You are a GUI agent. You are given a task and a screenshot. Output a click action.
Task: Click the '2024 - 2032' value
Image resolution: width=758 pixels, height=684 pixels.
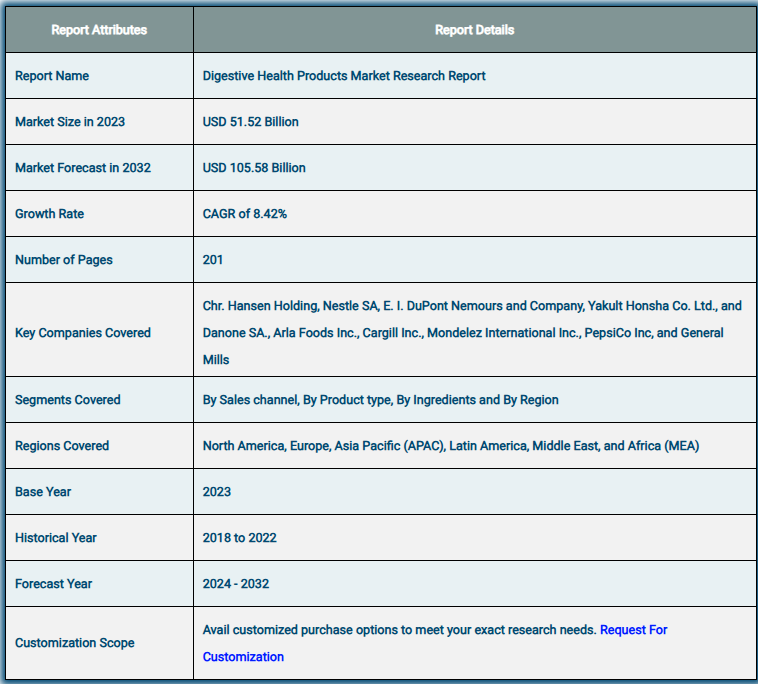point(235,584)
